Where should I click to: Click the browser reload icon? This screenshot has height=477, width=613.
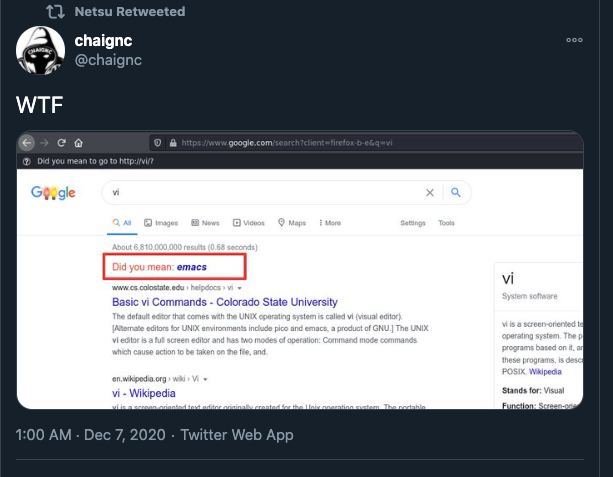pyautogui.click(x=61, y=143)
